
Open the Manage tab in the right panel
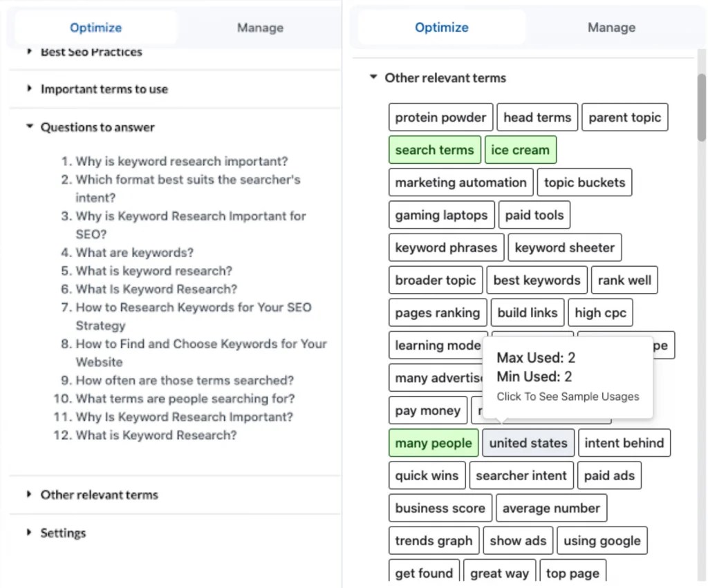[x=611, y=28]
